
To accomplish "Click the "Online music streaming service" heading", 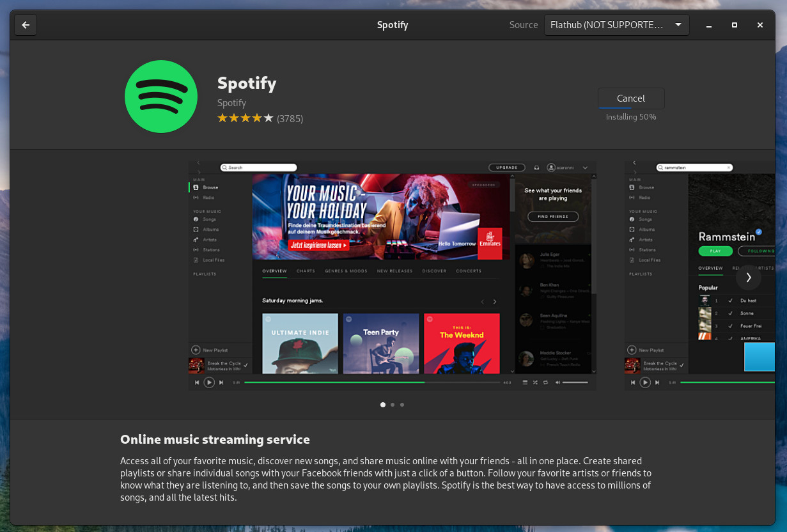I will 215,439.
